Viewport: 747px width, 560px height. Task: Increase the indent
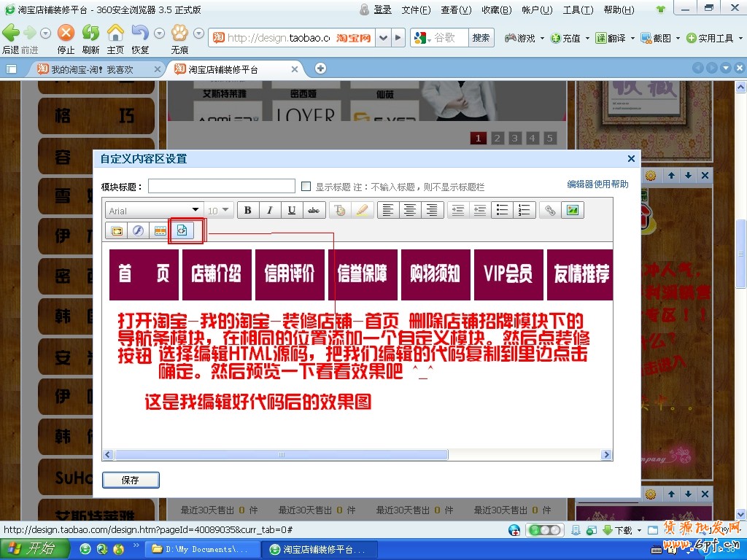[458, 210]
